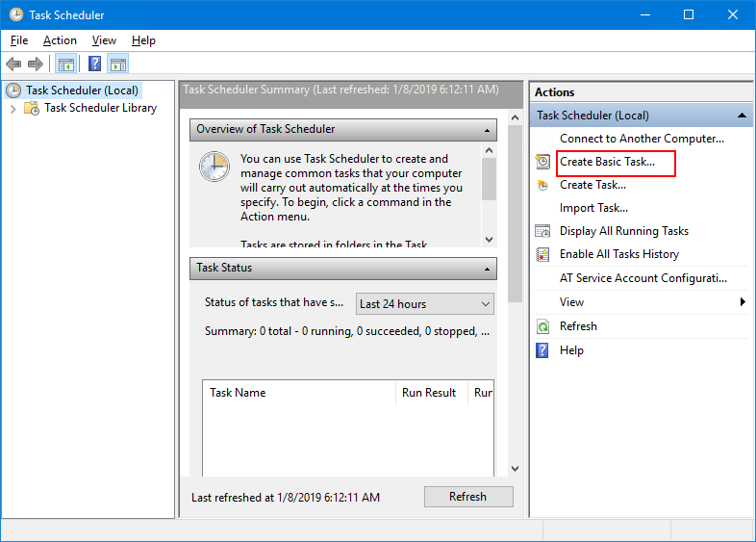The image size is (756, 542).
Task: Expand the View submenu arrow in Actions
Action: pyautogui.click(x=743, y=302)
